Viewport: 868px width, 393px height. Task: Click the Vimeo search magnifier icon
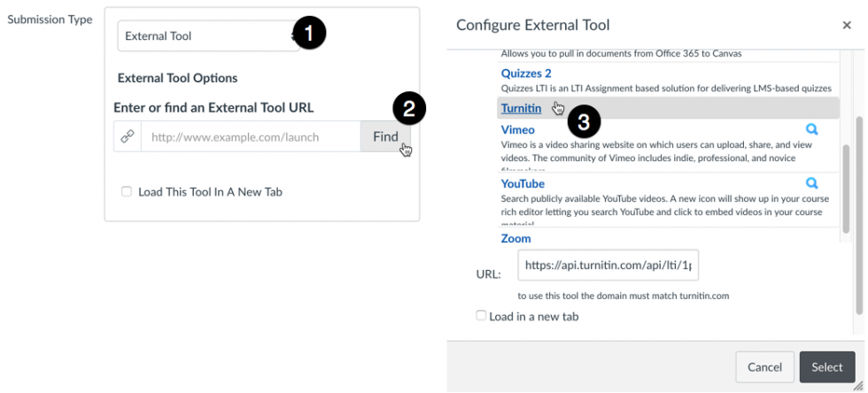(811, 129)
